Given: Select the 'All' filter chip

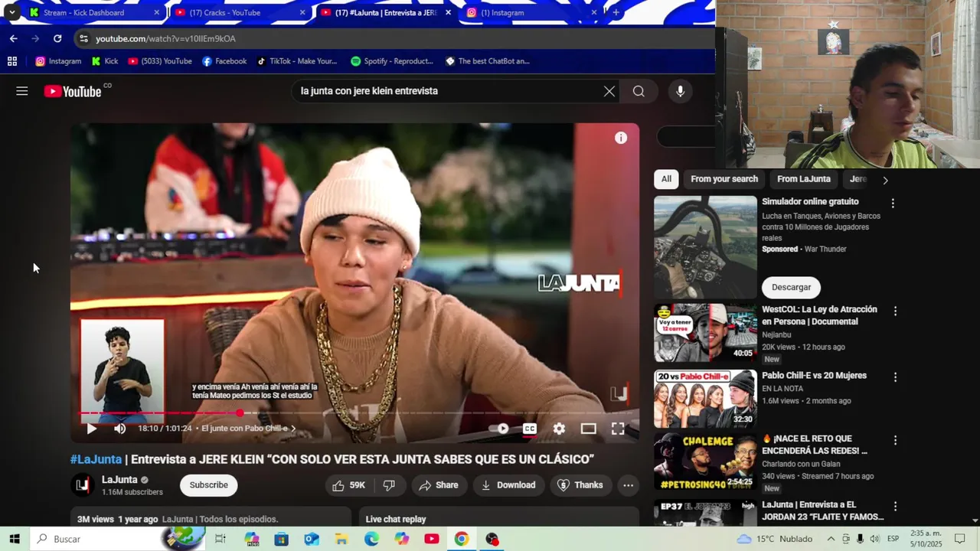Looking at the screenshot, I should click(x=666, y=179).
